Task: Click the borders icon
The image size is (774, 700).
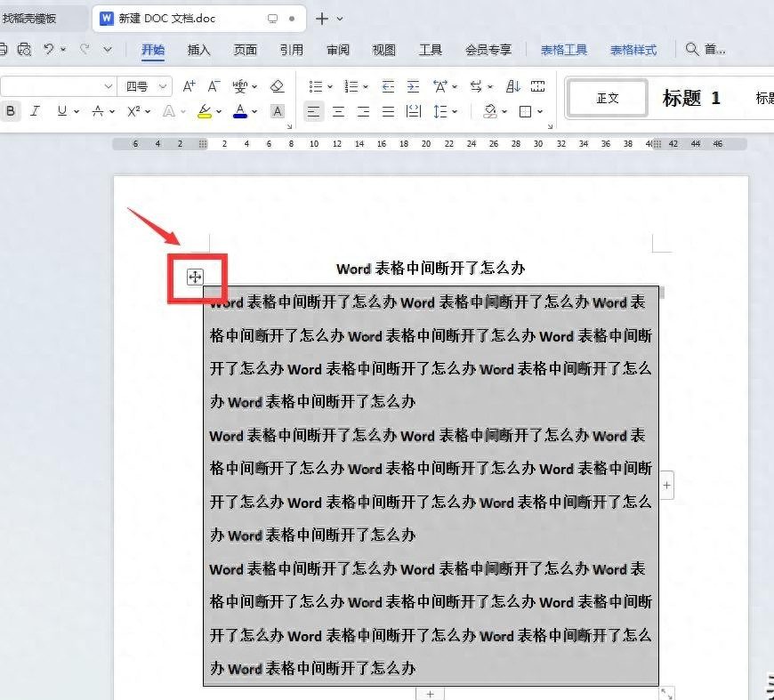Action: 525,111
